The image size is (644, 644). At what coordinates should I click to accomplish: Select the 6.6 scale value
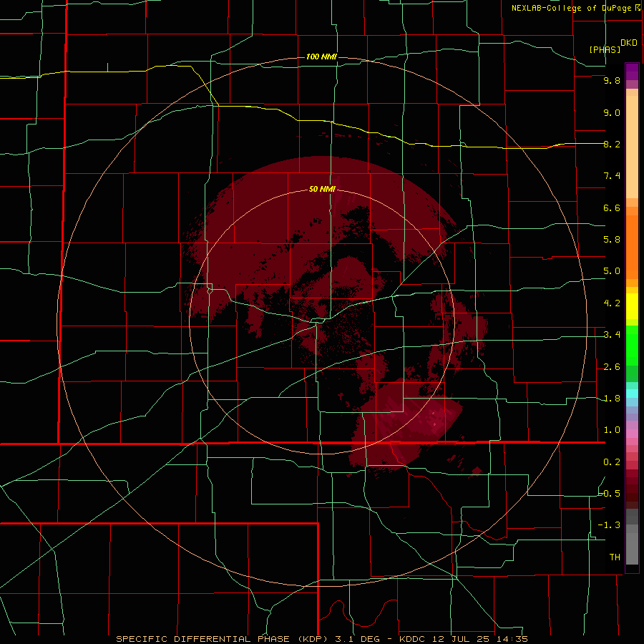(x=612, y=208)
